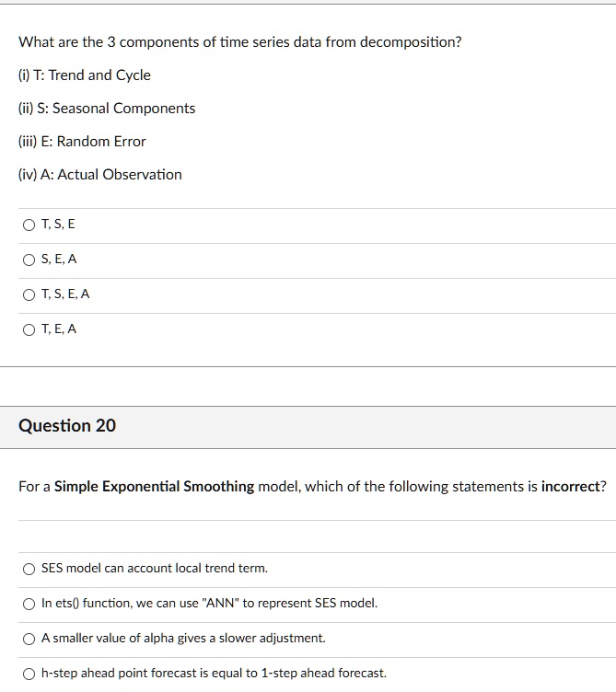Click the '1-step ahead forecast' label text
This screenshot has width=616, height=692.
(324, 673)
